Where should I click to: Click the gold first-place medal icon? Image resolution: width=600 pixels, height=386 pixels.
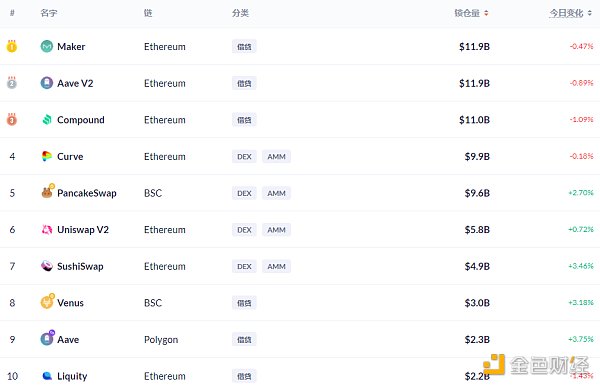[12, 46]
